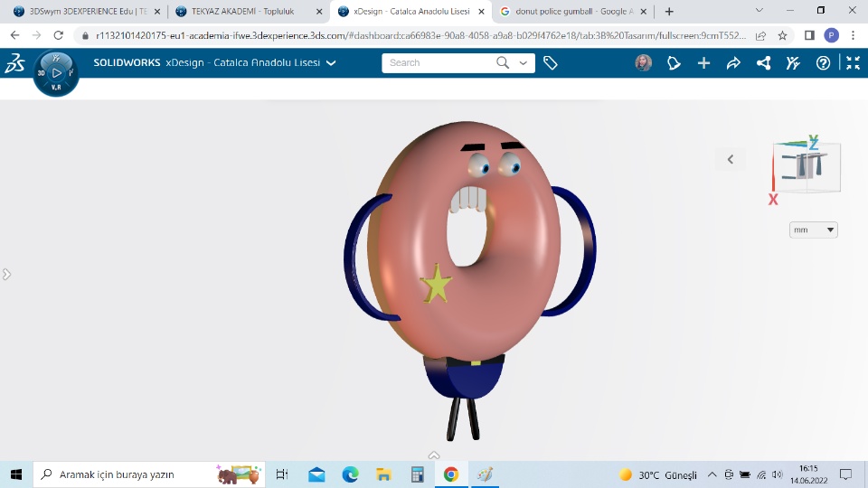Show hidden system tray icons
This screenshot has width=868, height=488.
pos(712,474)
